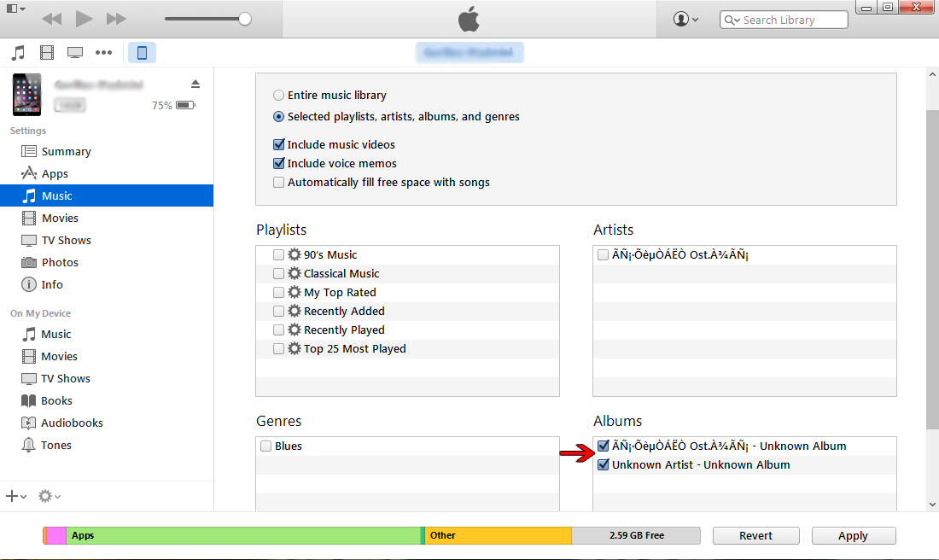Click the Other segment of storage bar

[499, 535]
